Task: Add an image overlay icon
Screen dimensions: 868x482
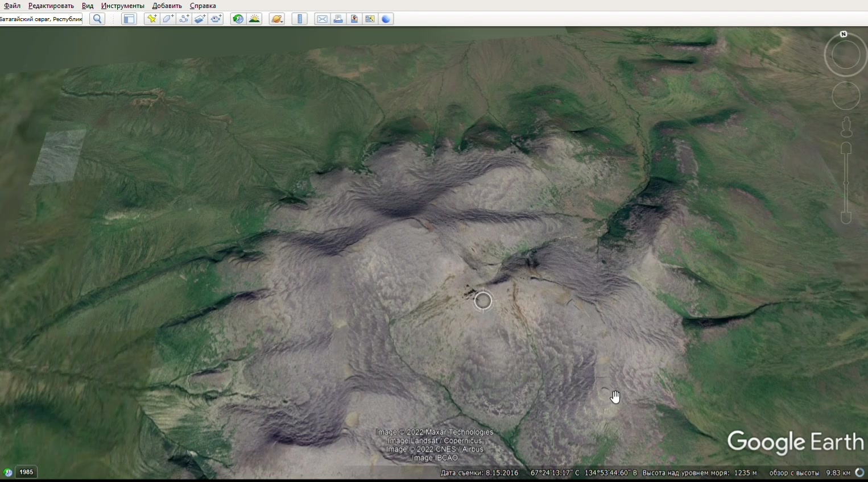Action: click(200, 19)
